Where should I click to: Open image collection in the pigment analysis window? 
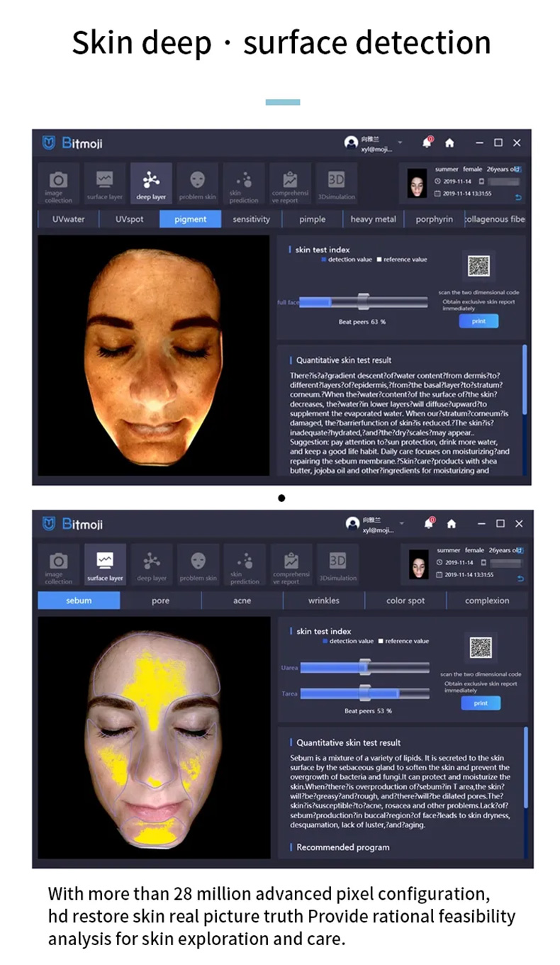coord(58,185)
